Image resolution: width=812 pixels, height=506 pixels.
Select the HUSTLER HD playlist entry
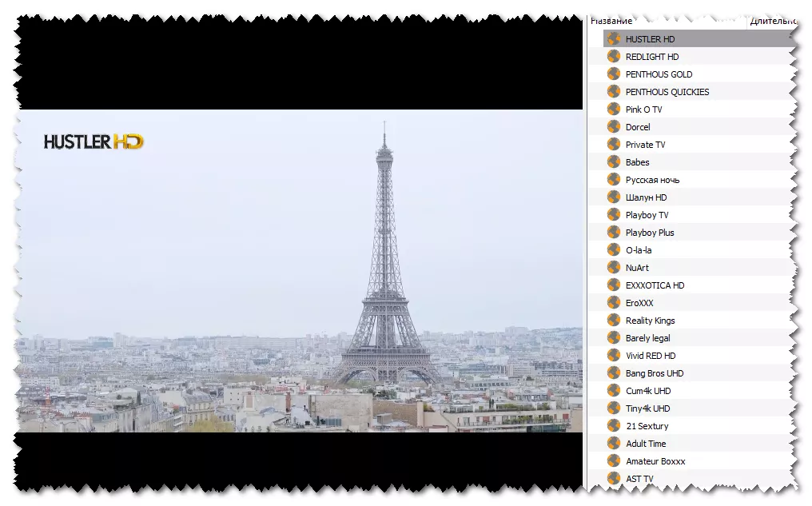coord(699,39)
